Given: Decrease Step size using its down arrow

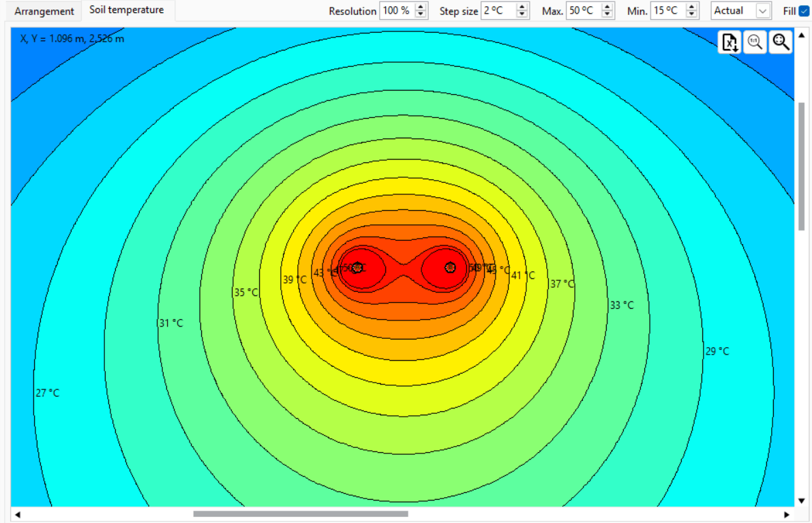Looking at the screenshot, I should tap(522, 14).
